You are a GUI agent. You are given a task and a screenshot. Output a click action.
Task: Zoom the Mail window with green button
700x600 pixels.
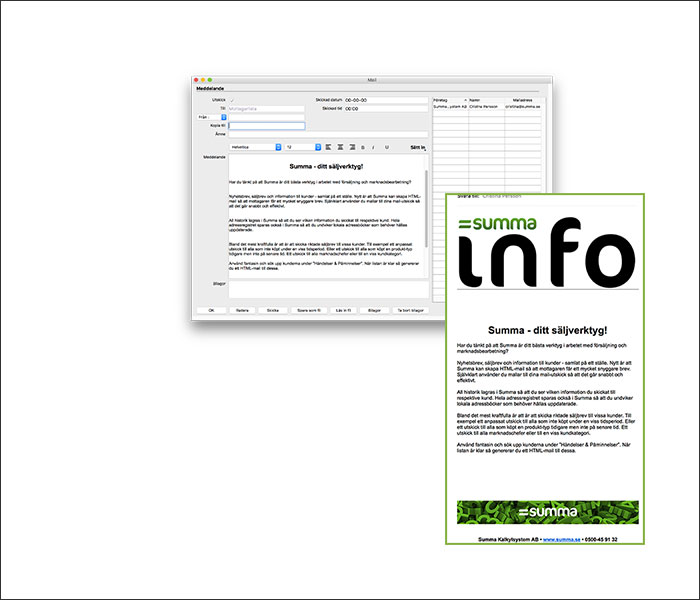click(209, 80)
